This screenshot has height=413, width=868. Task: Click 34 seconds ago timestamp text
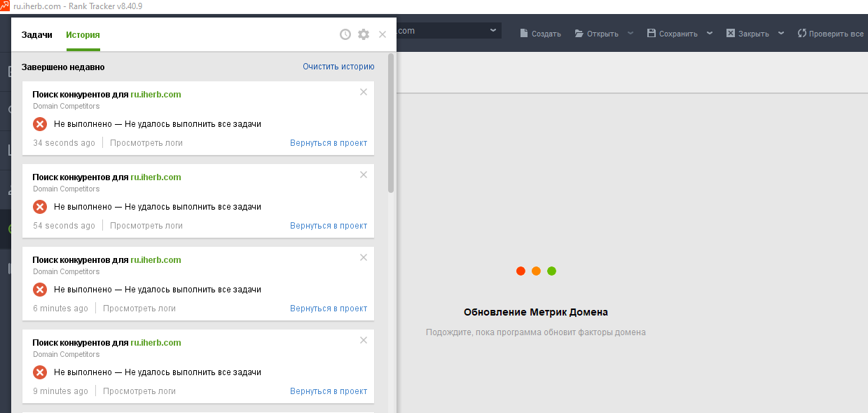(x=64, y=143)
